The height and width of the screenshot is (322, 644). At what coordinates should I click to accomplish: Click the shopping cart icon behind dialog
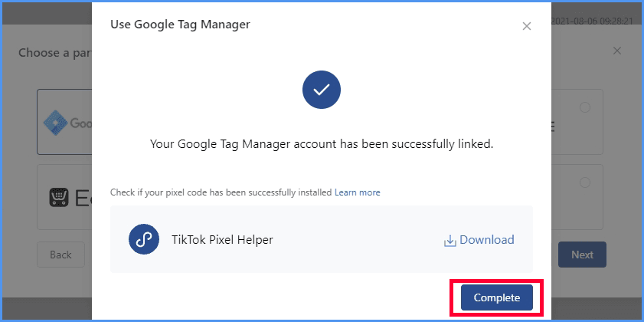57,197
